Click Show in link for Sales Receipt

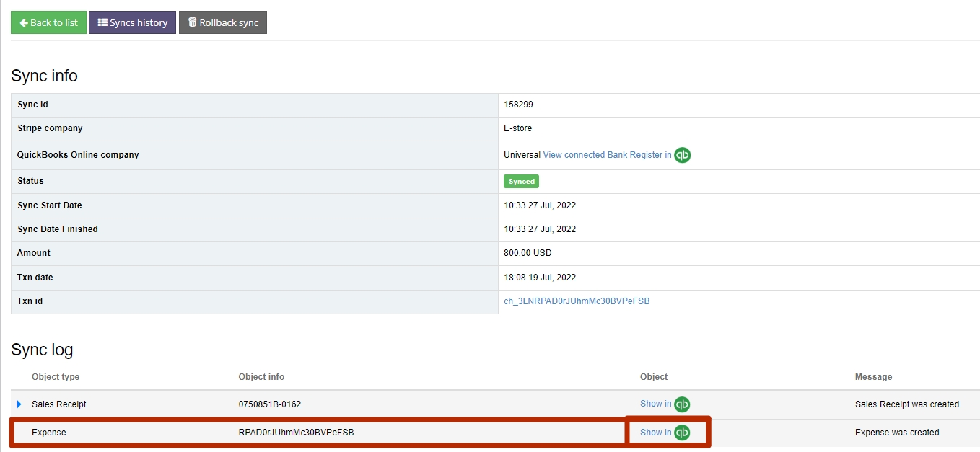[x=655, y=404]
